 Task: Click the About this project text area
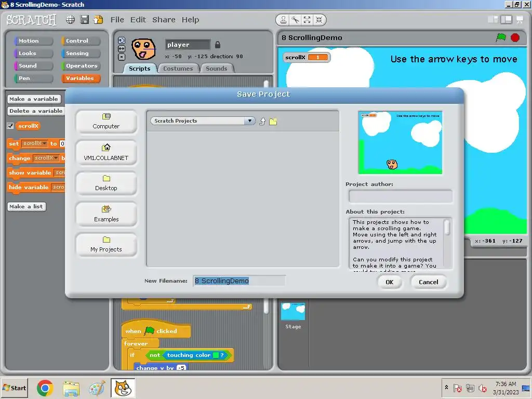pyautogui.click(x=396, y=244)
